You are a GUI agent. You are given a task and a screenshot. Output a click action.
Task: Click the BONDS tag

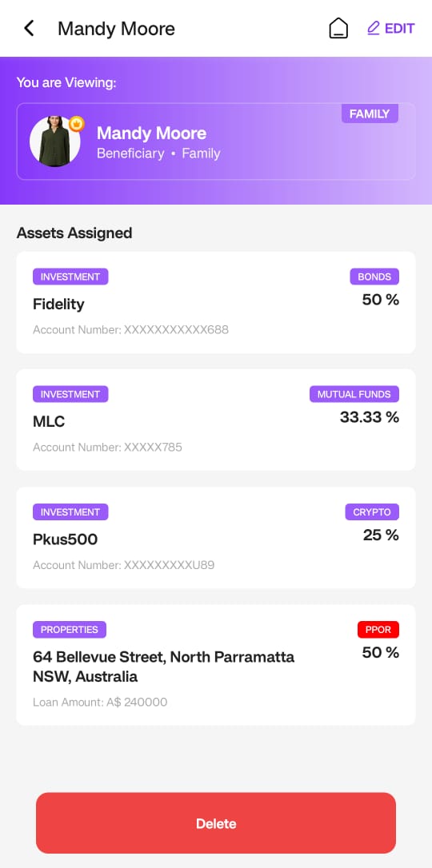point(374,277)
